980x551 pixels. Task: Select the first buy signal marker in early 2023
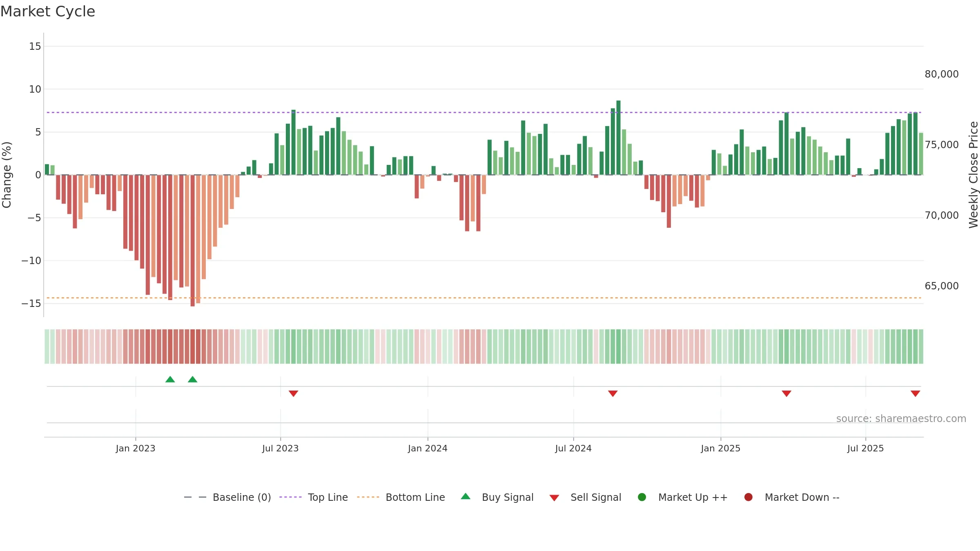click(170, 379)
